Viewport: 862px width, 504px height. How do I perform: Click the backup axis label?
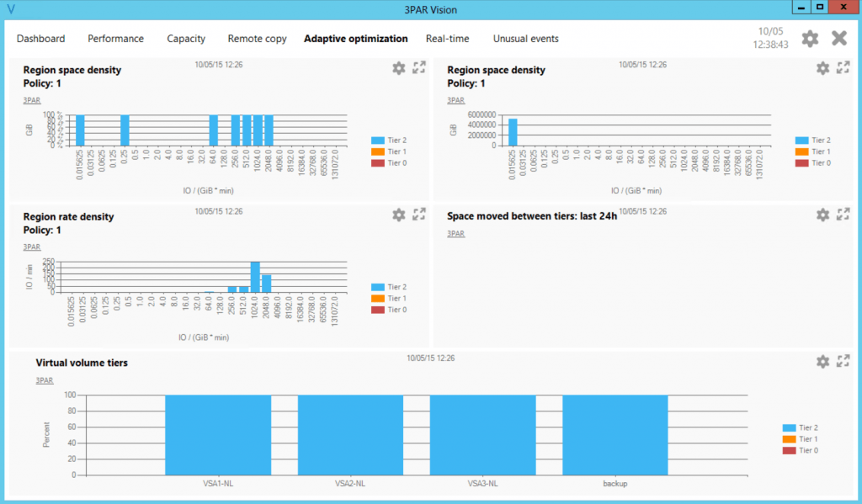point(615,484)
